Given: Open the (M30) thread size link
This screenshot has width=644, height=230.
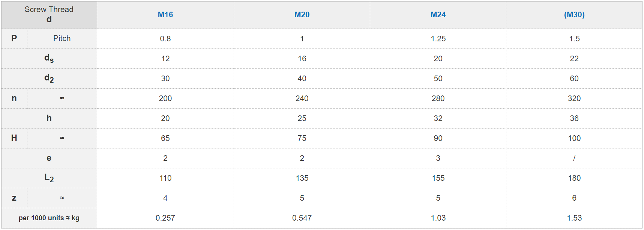Looking at the screenshot, I should (574, 15).
